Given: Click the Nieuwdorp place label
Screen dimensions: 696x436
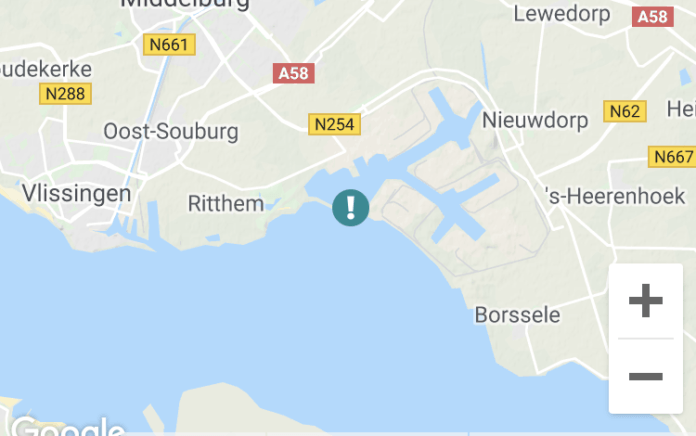Looking at the screenshot, I should pos(535,120).
